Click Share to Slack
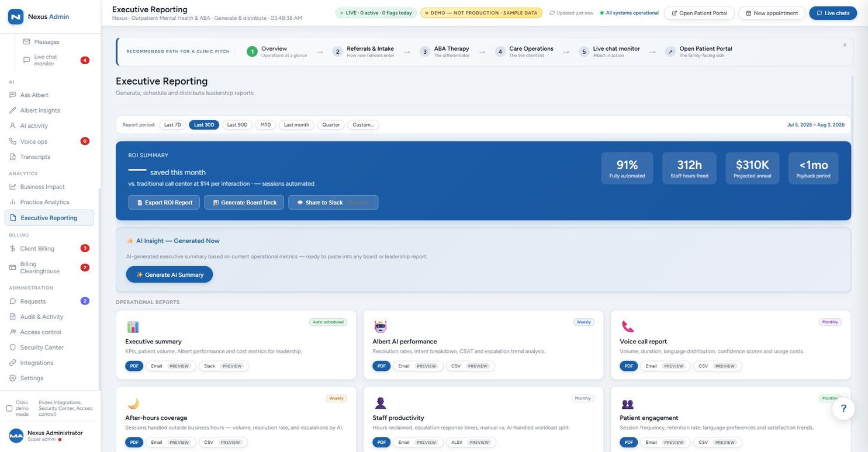This screenshot has height=452, width=868. (x=333, y=203)
